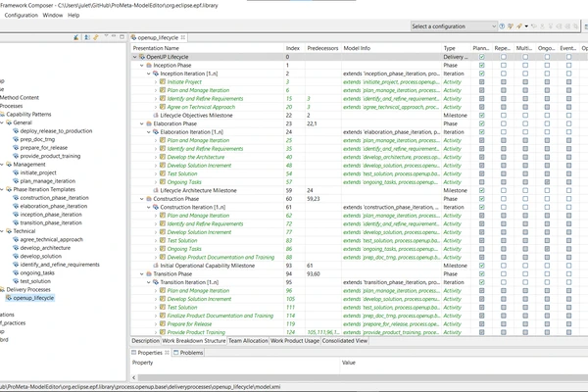Click the Predecessors column header
The height and width of the screenshot is (392, 588).
point(321,47)
